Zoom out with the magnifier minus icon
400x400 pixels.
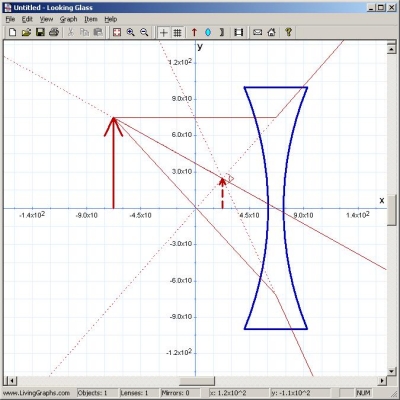[x=144, y=32]
